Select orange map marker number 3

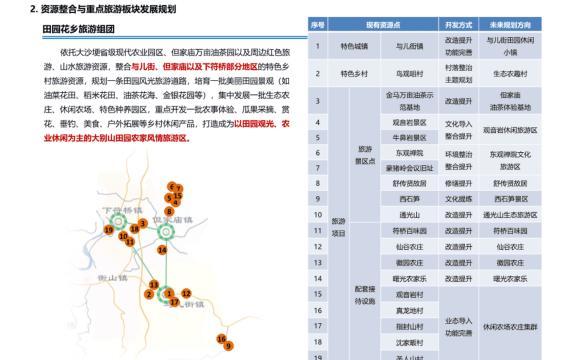142,223
